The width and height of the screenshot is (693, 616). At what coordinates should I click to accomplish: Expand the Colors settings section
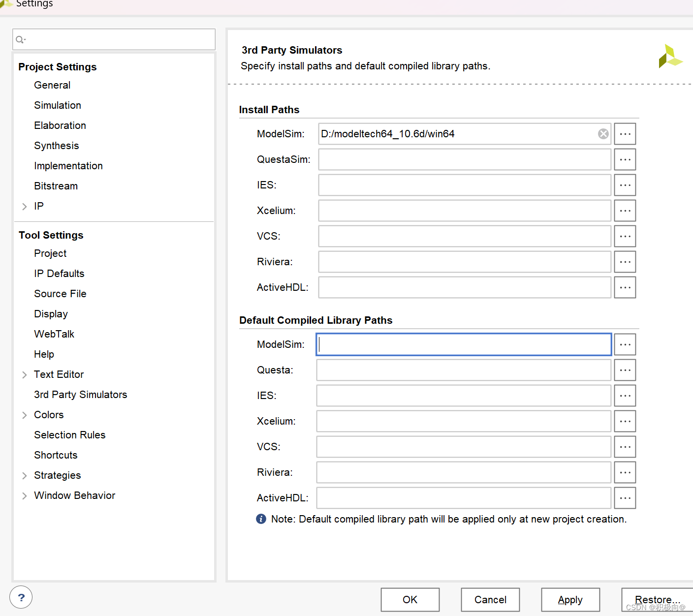click(x=24, y=415)
